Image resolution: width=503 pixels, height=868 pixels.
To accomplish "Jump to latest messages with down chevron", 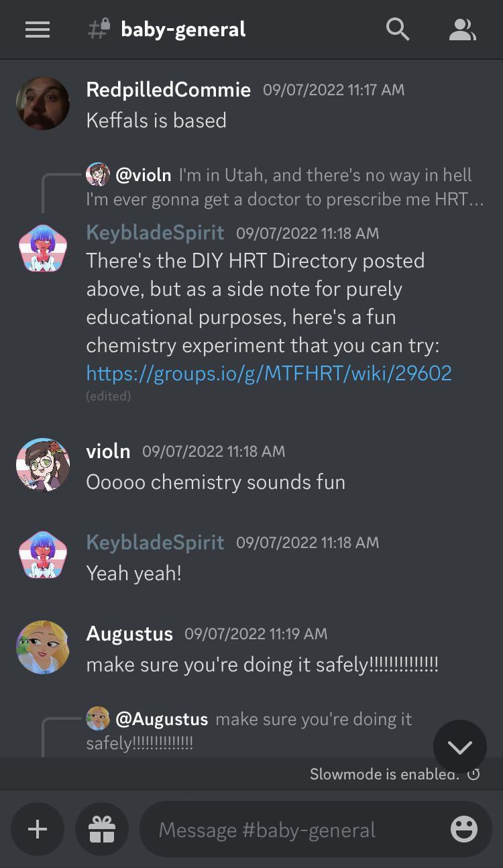I will pyautogui.click(x=460, y=747).
